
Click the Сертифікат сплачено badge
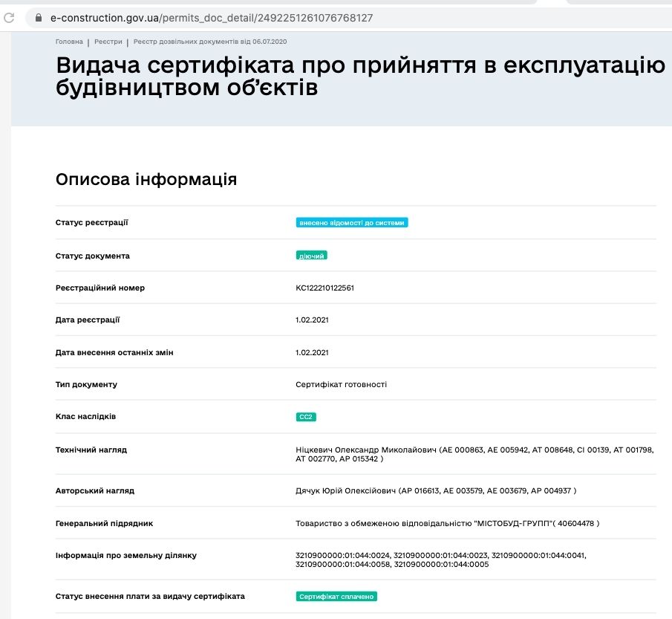[x=336, y=596]
